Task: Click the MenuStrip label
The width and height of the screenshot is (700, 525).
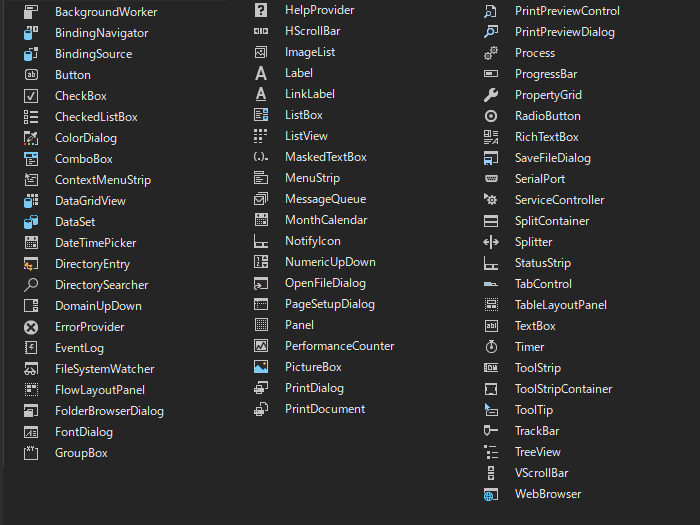Action: coord(312,178)
